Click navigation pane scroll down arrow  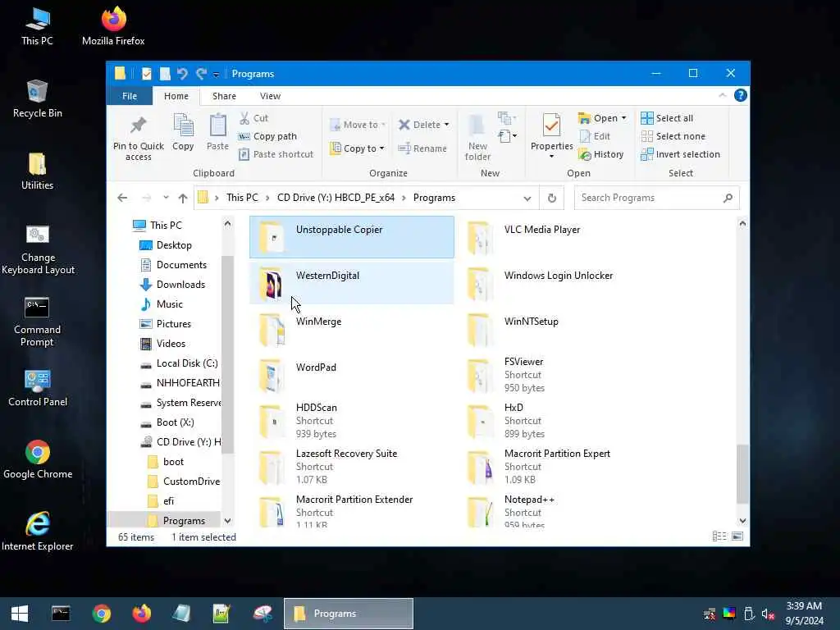tap(228, 521)
